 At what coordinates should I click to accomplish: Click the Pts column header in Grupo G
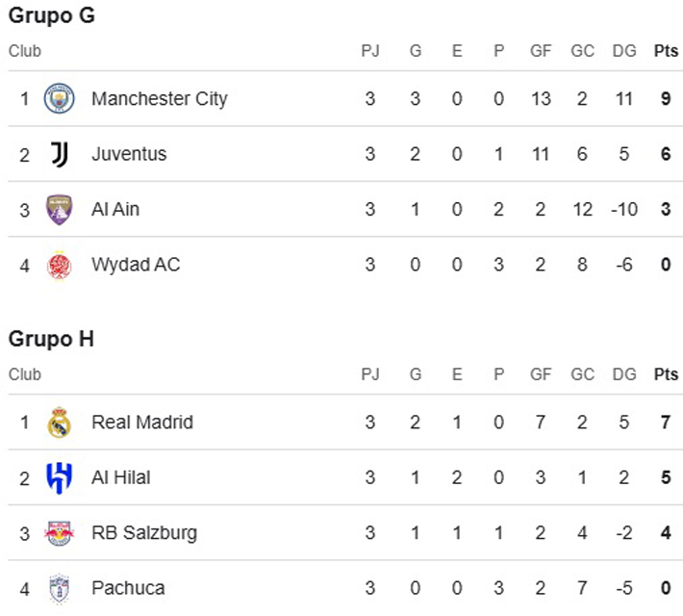[x=665, y=51]
